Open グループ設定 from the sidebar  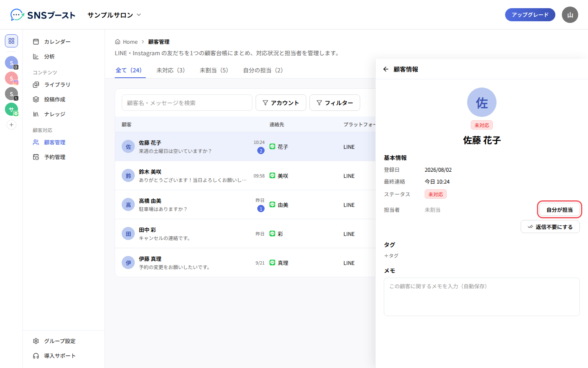(64, 341)
